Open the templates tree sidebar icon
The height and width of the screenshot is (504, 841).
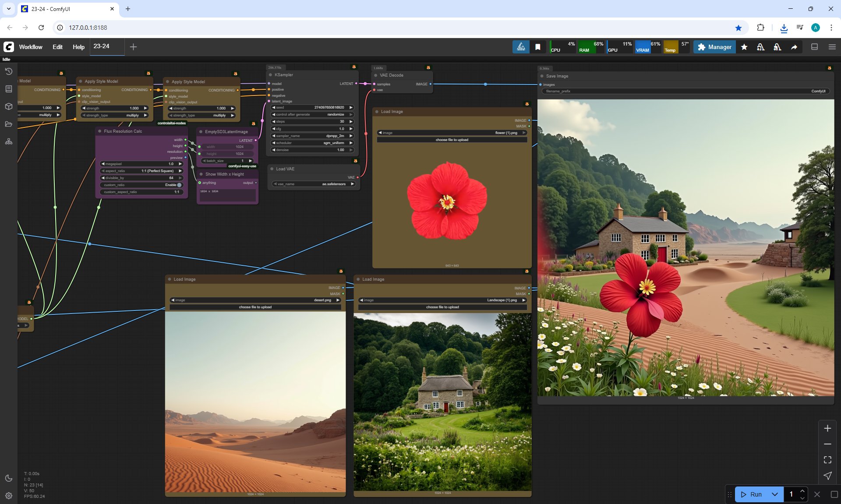[9, 141]
